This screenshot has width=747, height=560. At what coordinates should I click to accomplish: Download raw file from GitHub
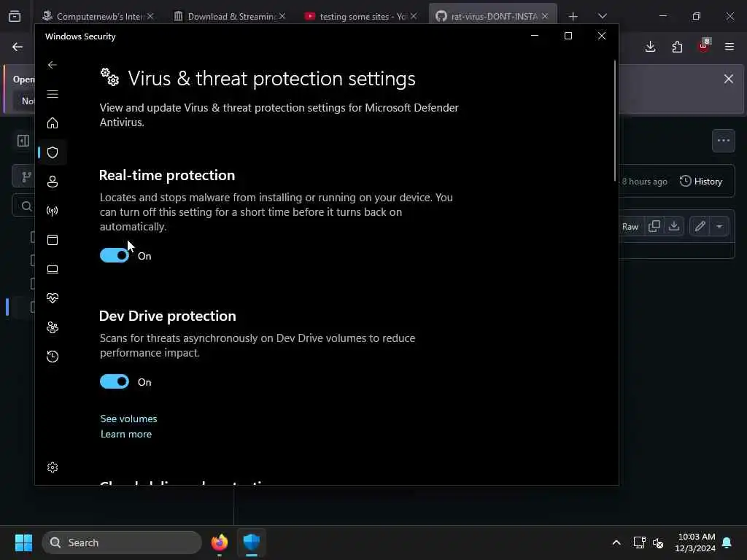pos(673,226)
